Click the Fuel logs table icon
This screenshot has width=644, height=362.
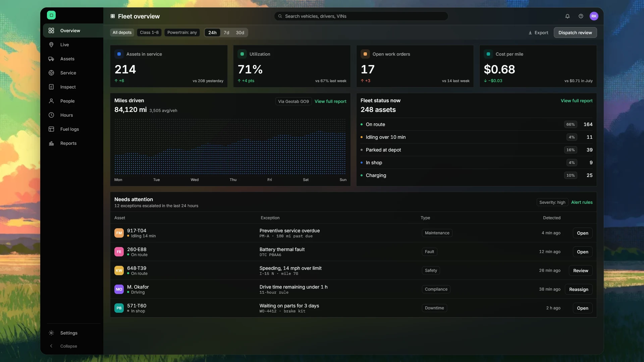(51, 129)
